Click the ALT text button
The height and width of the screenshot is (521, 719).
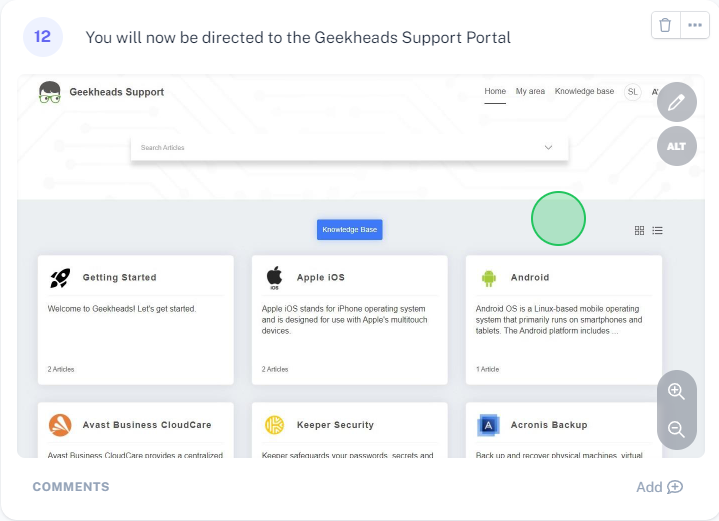pos(677,146)
